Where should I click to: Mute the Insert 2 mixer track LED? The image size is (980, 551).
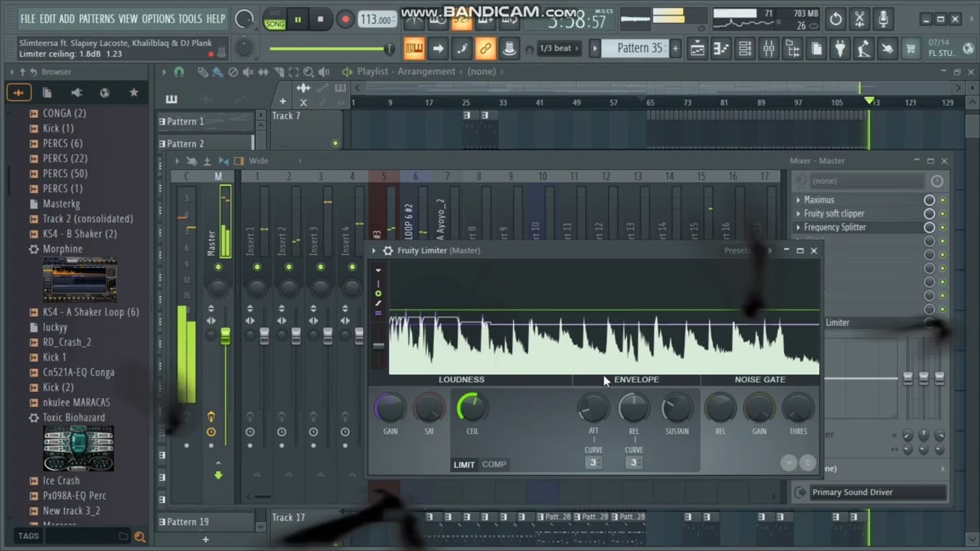tap(289, 267)
